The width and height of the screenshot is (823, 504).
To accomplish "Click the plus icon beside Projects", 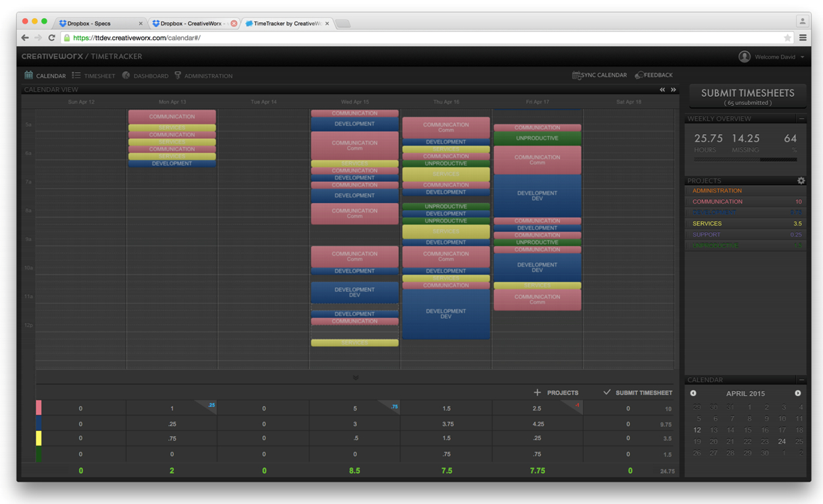I will 537,393.
